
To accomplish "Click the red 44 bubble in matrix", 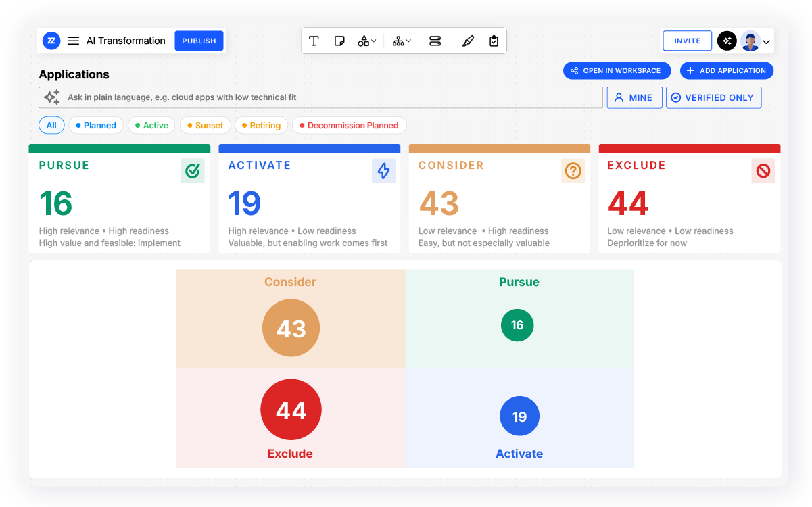I will click(291, 410).
